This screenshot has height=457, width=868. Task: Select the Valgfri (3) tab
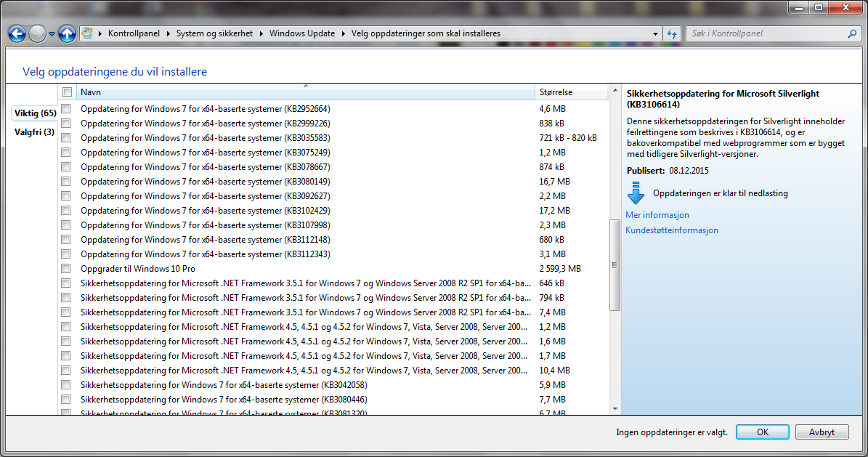coord(34,132)
